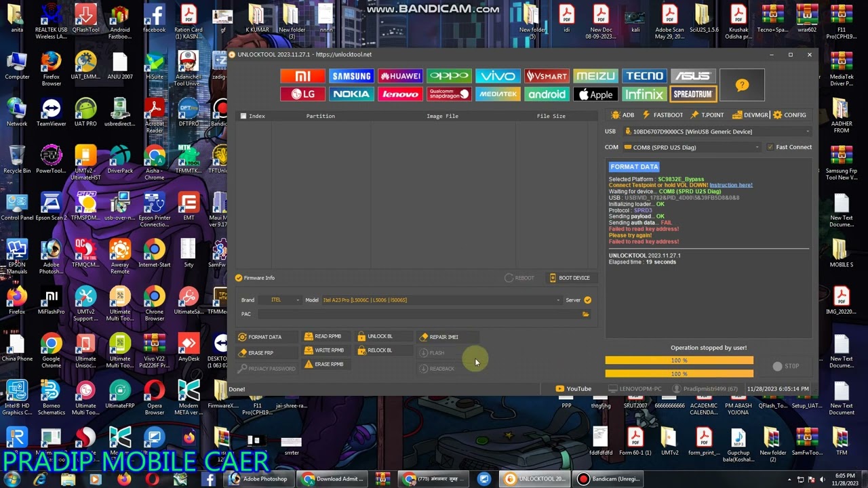Toggle the Fast Connect checkbox
This screenshot has width=868, height=488.
tap(770, 147)
